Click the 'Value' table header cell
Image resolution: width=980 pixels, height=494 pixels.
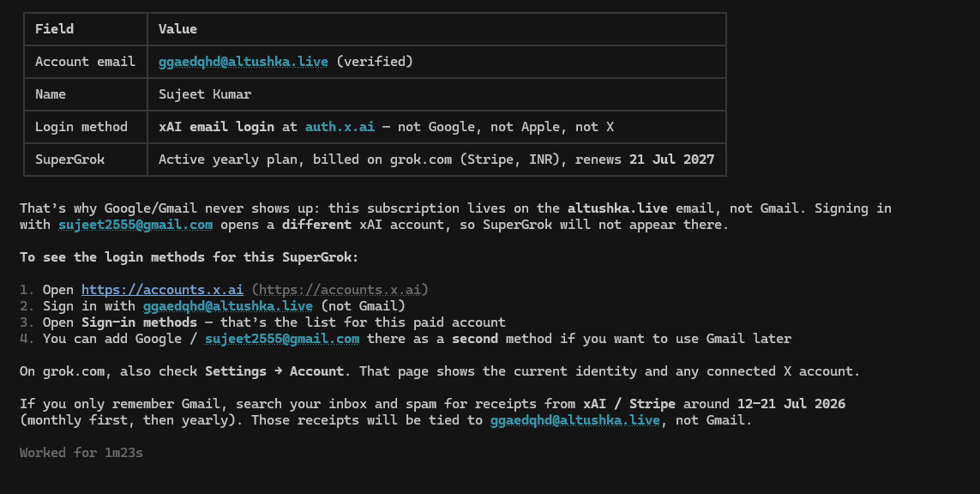[437, 29]
